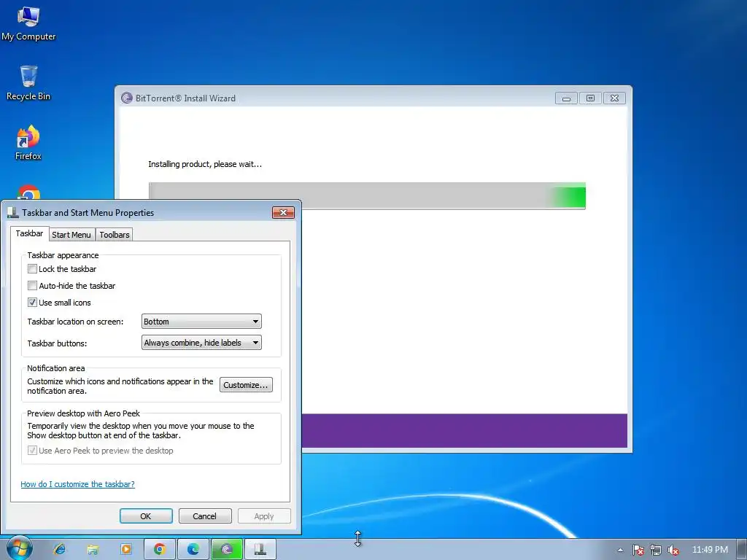Click Cancel in Taskbar Properties

[205, 516]
